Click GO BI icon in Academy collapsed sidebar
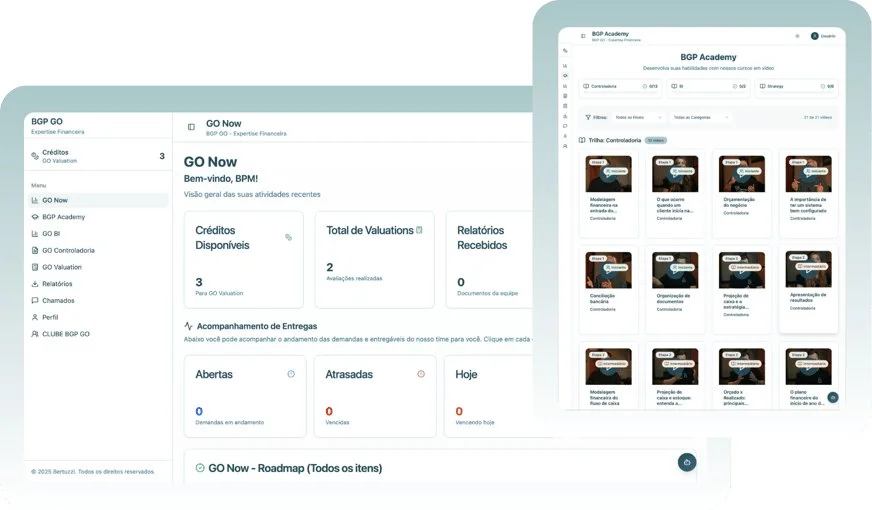The image size is (872, 510). (565, 86)
